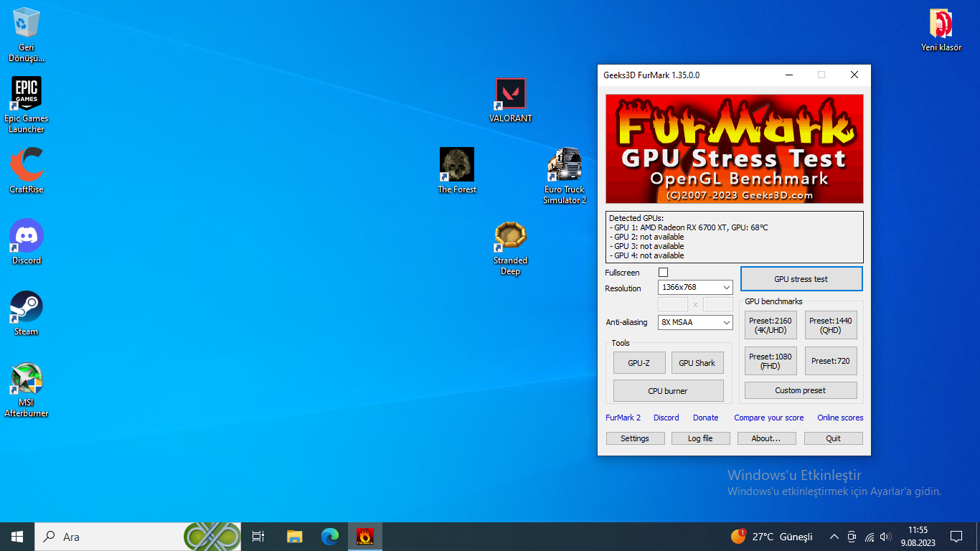Click the About... button
The image size is (980, 551).
point(766,438)
